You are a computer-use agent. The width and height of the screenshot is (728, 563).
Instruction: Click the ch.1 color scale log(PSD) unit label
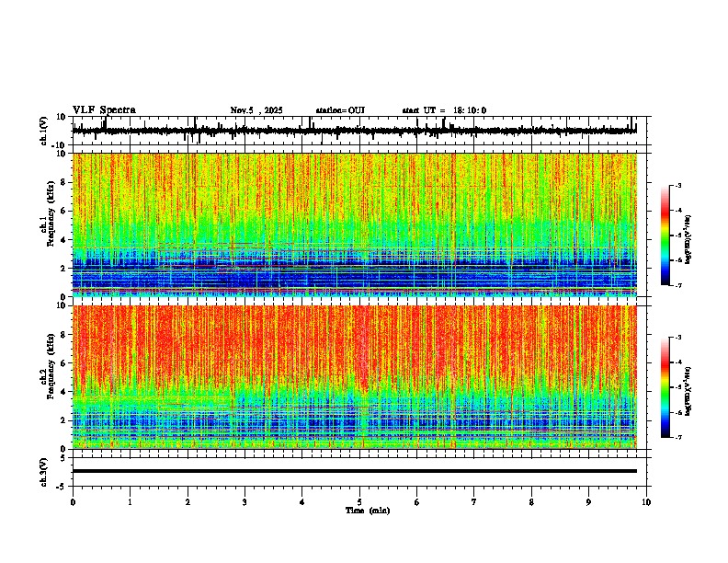(688, 239)
